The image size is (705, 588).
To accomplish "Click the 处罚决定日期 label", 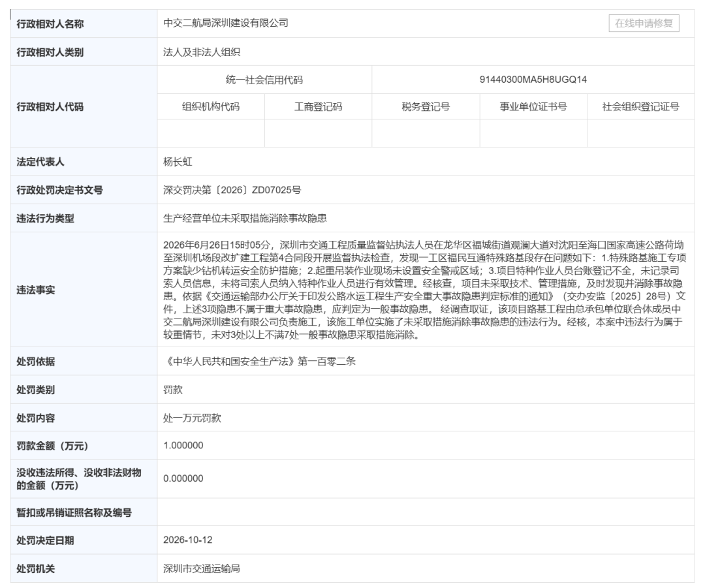I will coord(45,540).
